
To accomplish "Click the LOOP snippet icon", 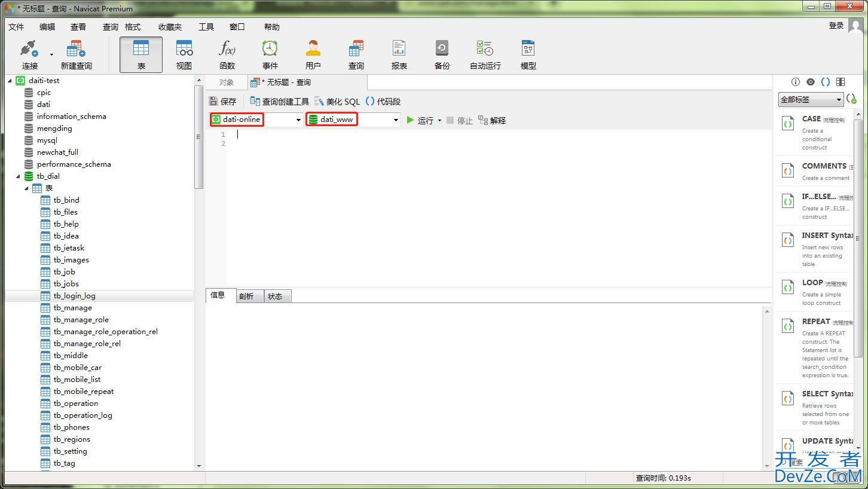I will tap(788, 288).
